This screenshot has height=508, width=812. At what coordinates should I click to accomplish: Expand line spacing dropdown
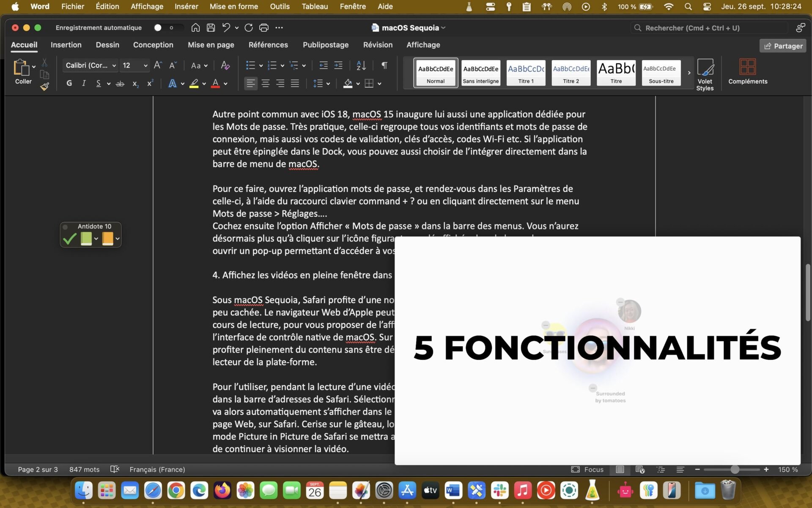(x=328, y=84)
